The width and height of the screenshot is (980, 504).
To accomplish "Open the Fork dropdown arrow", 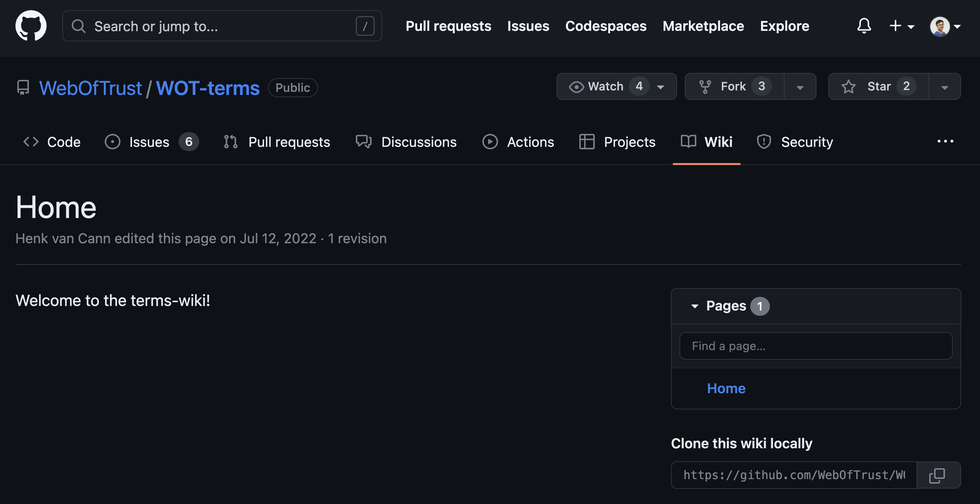I will (x=800, y=87).
